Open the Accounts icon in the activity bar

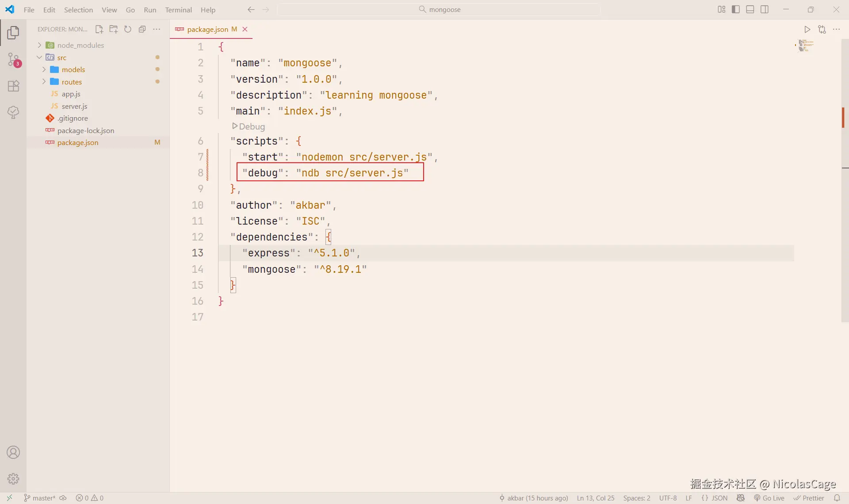click(x=13, y=452)
